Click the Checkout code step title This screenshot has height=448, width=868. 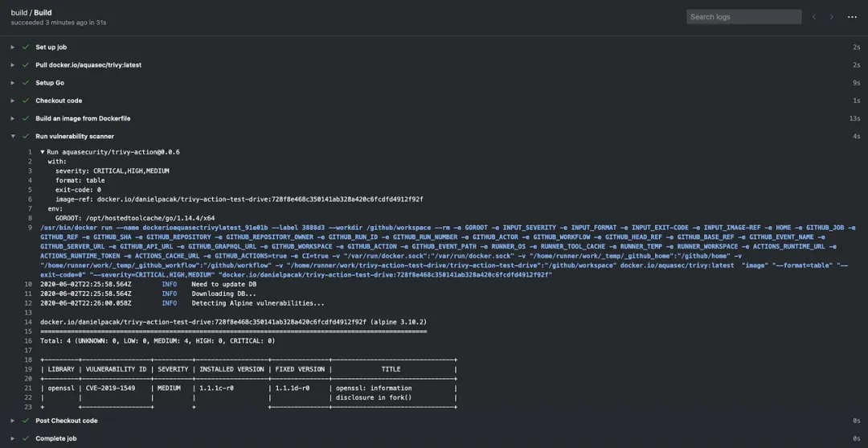click(x=59, y=101)
